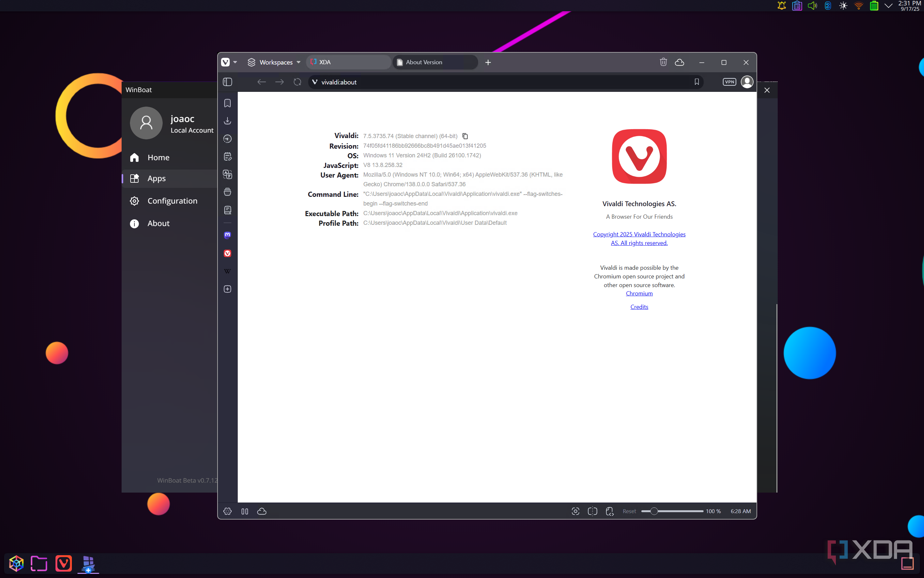Open the user profile avatar menu
This screenshot has width=924, height=578.
[x=747, y=82]
